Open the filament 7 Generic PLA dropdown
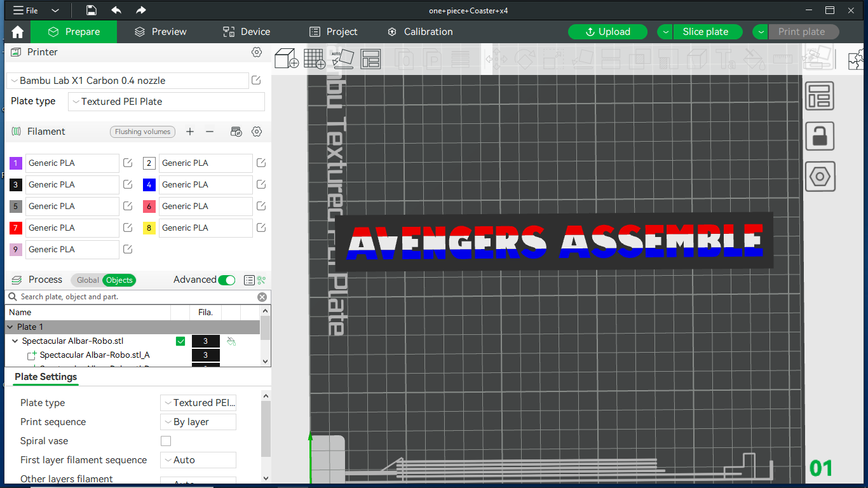Screen dimensions: 868x488 pos(72,228)
